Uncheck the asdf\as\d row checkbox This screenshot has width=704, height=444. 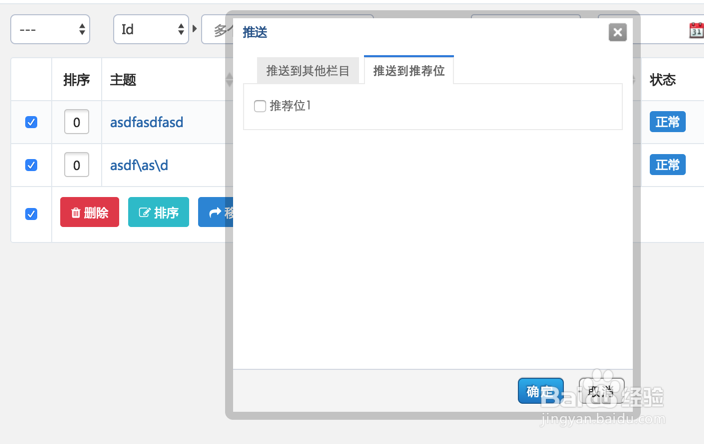pos(31,165)
